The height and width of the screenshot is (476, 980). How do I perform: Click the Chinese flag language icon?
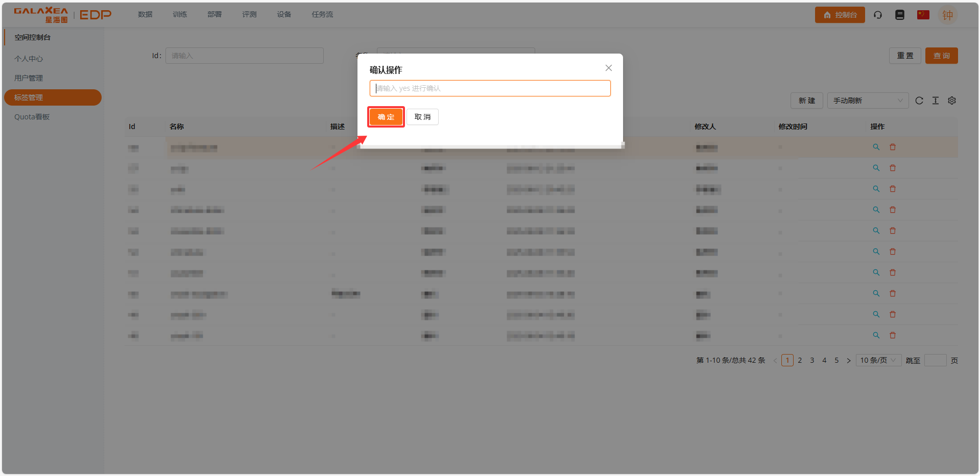click(923, 15)
